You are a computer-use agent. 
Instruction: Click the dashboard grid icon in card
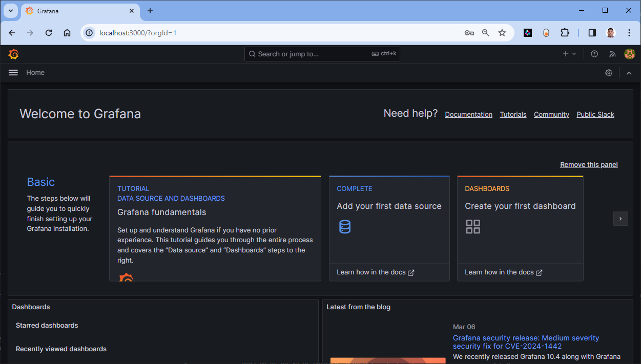point(473,227)
